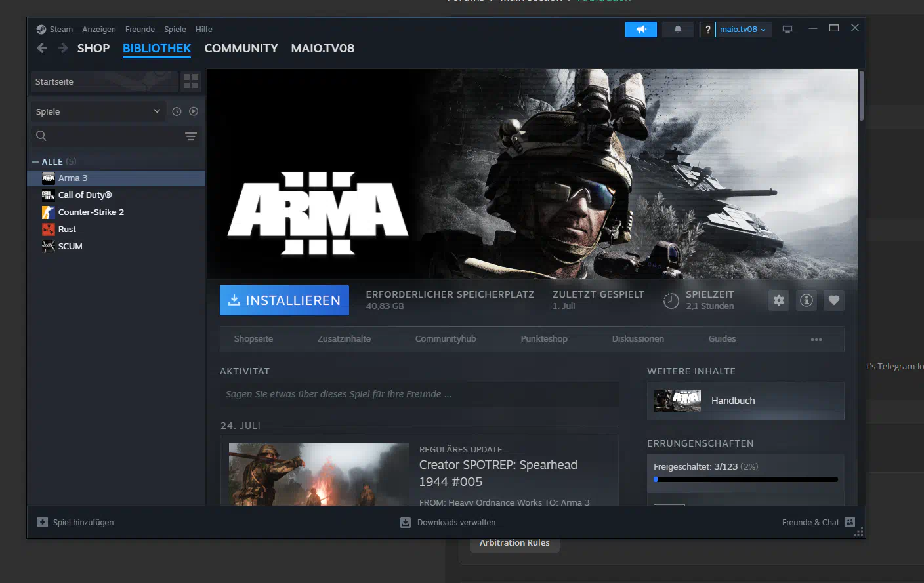This screenshot has height=583, width=924.
Task: Open the MAIO.TV08 profile tab
Action: point(323,49)
